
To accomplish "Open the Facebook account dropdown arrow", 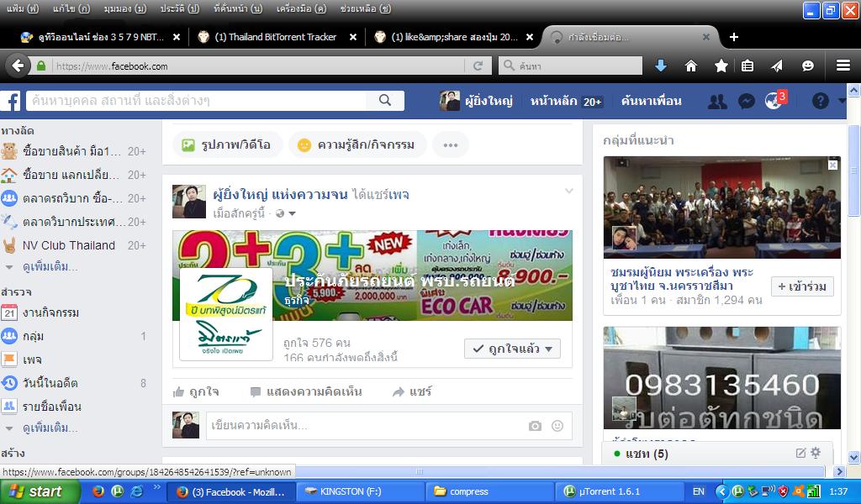I will point(843,101).
